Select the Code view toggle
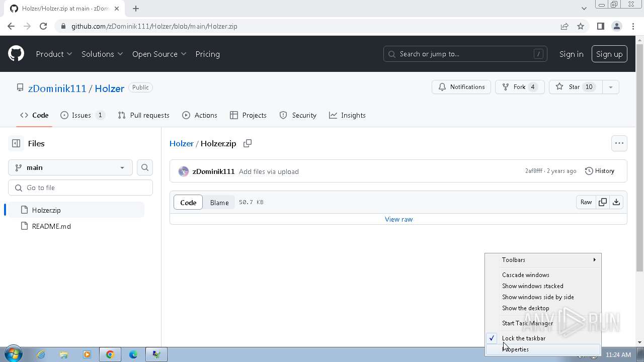 (188, 202)
